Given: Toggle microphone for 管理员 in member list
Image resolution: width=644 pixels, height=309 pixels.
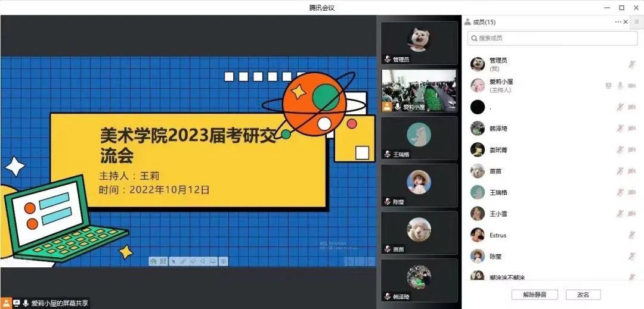Looking at the screenshot, I should (631, 64).
